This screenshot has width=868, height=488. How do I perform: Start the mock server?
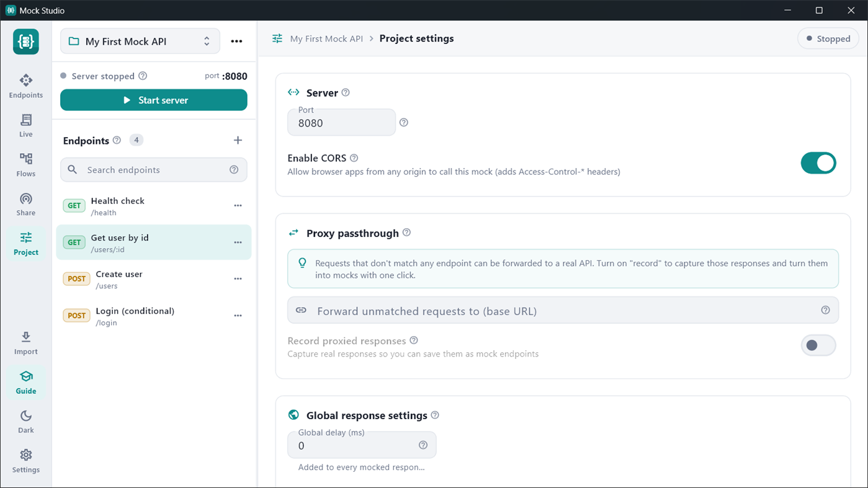click(154, 100)
